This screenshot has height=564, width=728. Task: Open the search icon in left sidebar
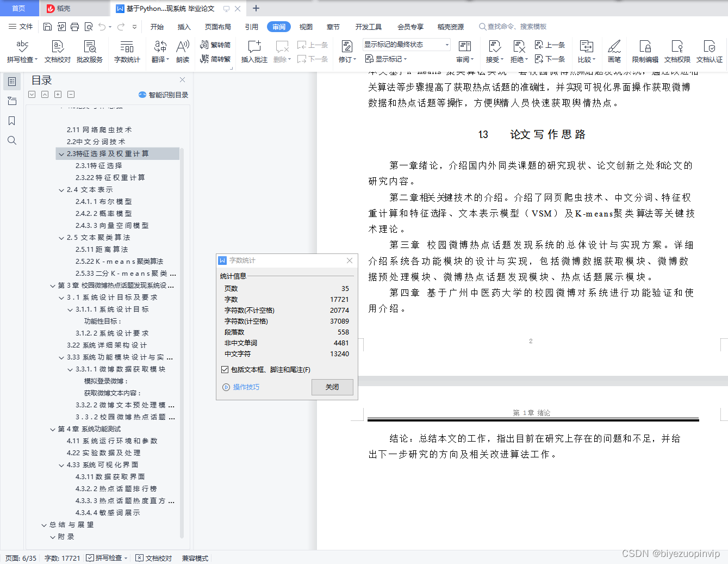coord(12,140)
